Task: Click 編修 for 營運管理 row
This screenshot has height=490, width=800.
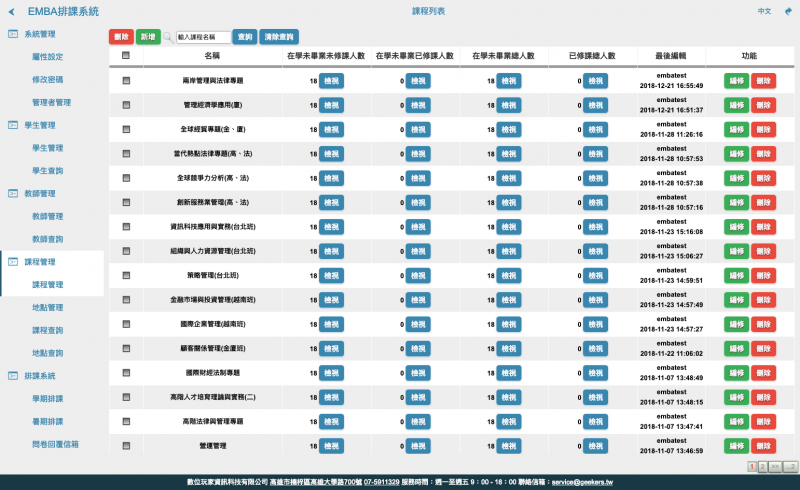Action: [x=736, y=446]
